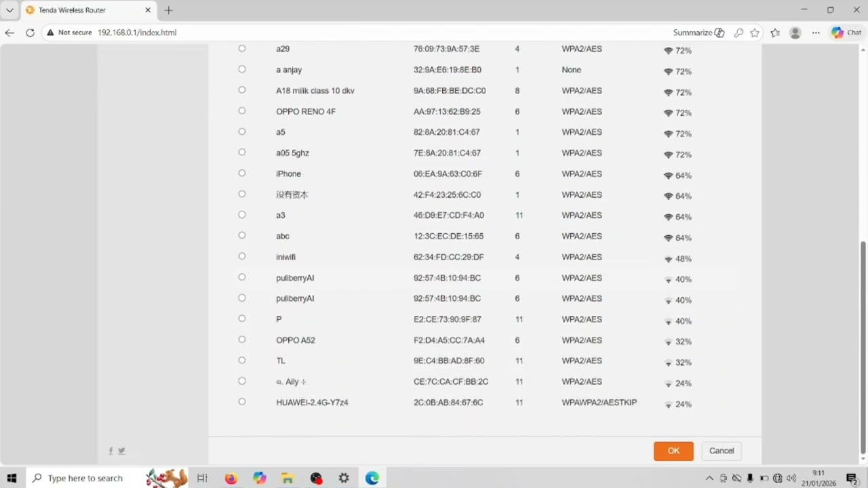Choose the Ally network radio button

[242, 381]
